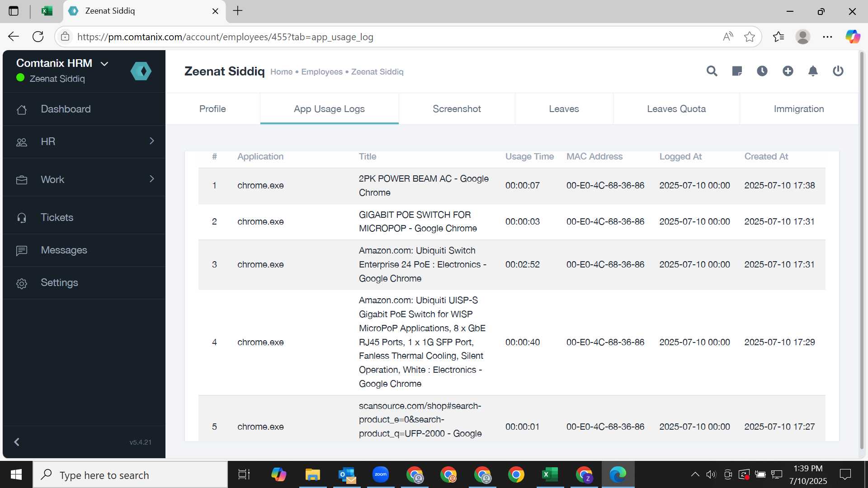Open Windows Start menu
868x488 pixels.
(16, 474)
